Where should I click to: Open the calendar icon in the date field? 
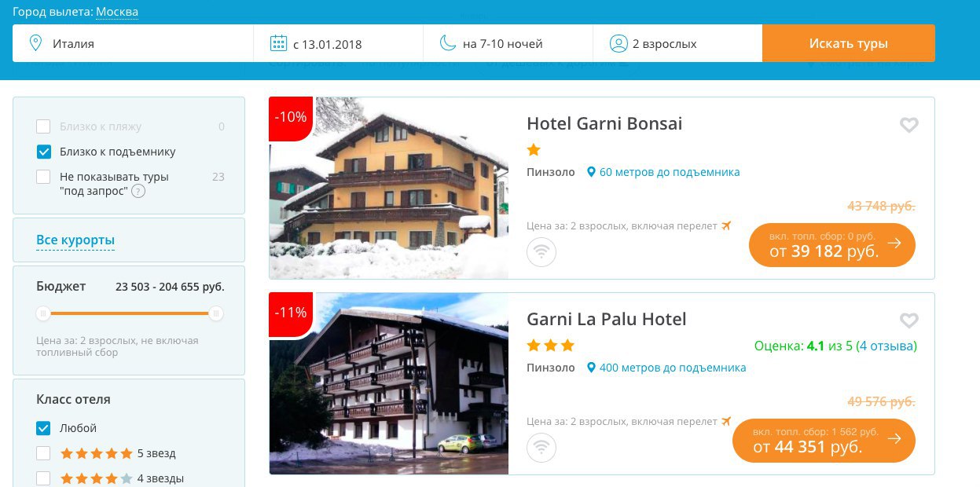click(278, 43)
